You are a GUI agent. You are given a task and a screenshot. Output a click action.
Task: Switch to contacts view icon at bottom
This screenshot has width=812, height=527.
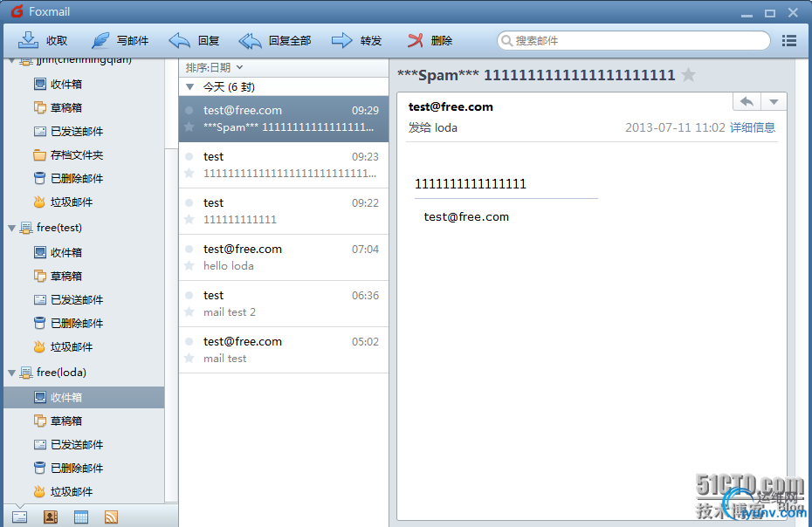51,517
